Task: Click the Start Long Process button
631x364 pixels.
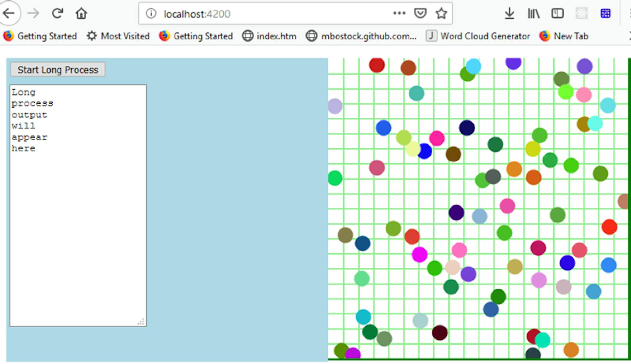Action: [58, 70]
